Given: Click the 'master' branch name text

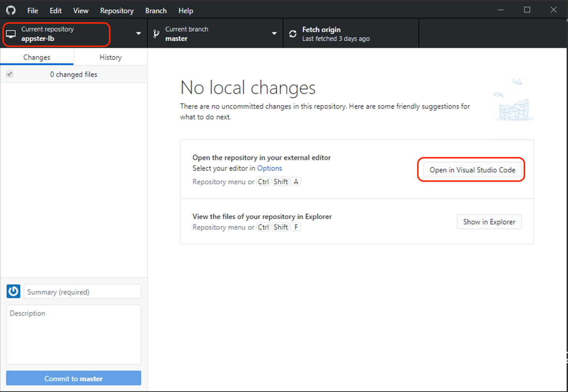Looking at the screenshot, I should click(x=176, y=39).
